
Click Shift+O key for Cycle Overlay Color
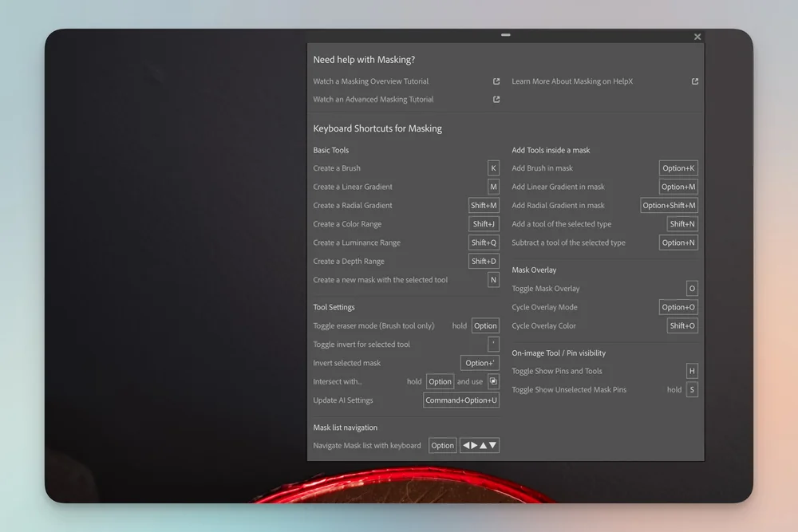[x=682, y=326]
